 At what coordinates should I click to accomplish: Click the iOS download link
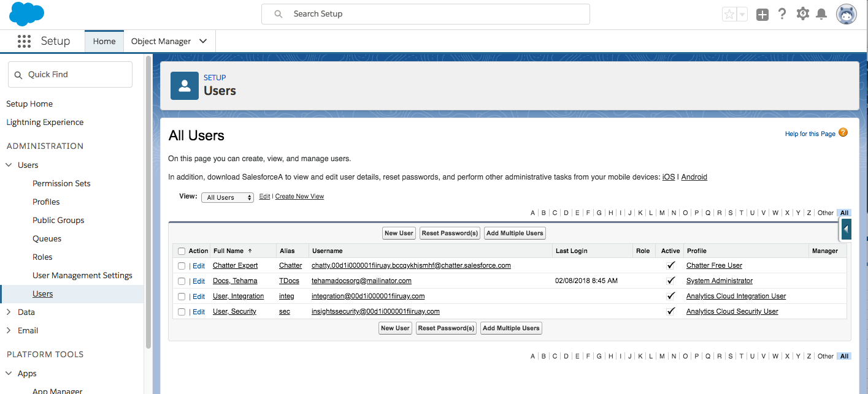point(669,177)
